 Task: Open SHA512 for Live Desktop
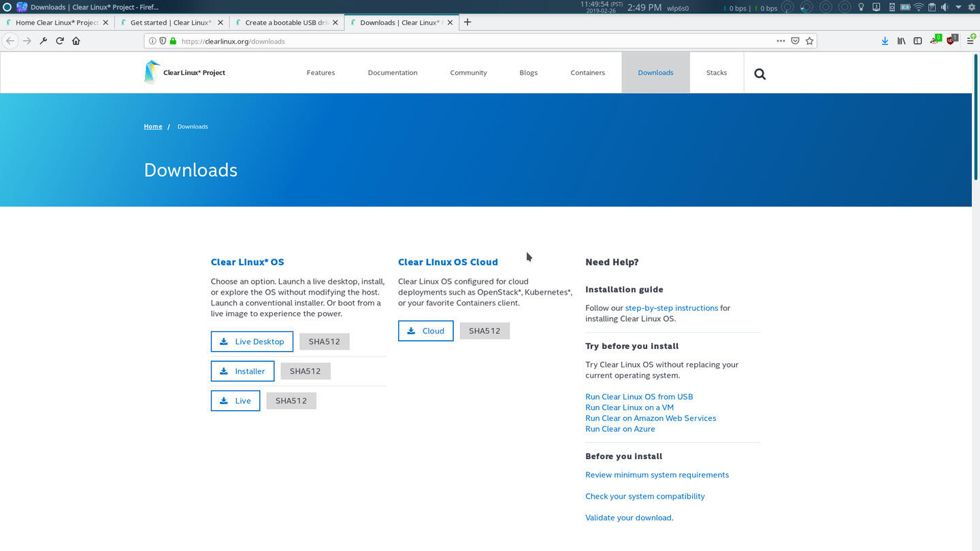[x=324, y=341]
